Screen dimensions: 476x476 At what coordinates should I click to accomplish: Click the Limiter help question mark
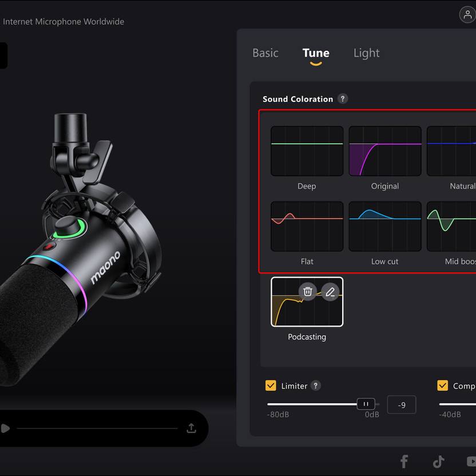(315, 386)
